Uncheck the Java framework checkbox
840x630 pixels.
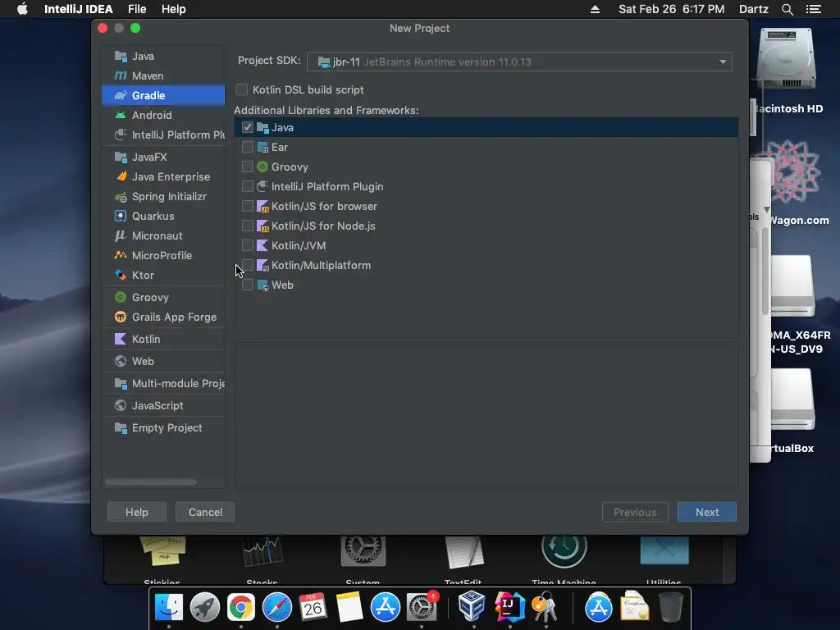247,127
